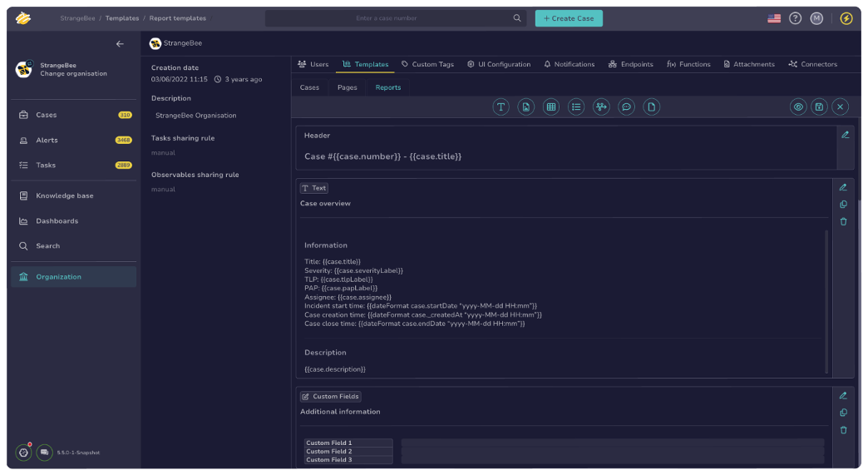
Task: Switch to the Custom Tags tab
Action: point(427,64)
